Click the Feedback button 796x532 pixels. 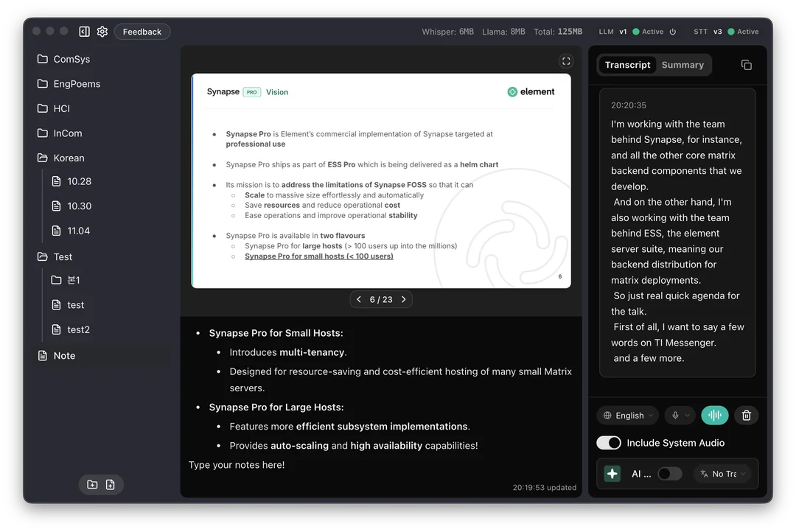click(142, 32)
